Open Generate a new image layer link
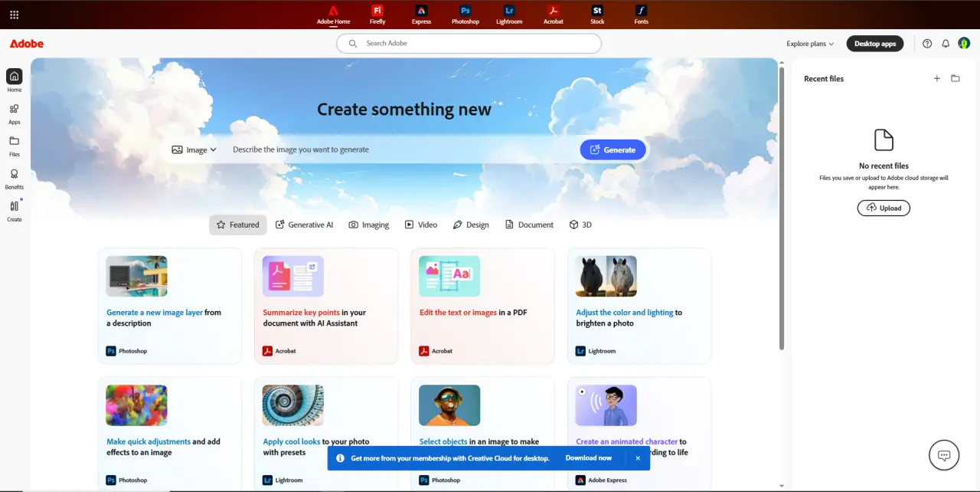This screenshot has height=492, width=980. 155,313
